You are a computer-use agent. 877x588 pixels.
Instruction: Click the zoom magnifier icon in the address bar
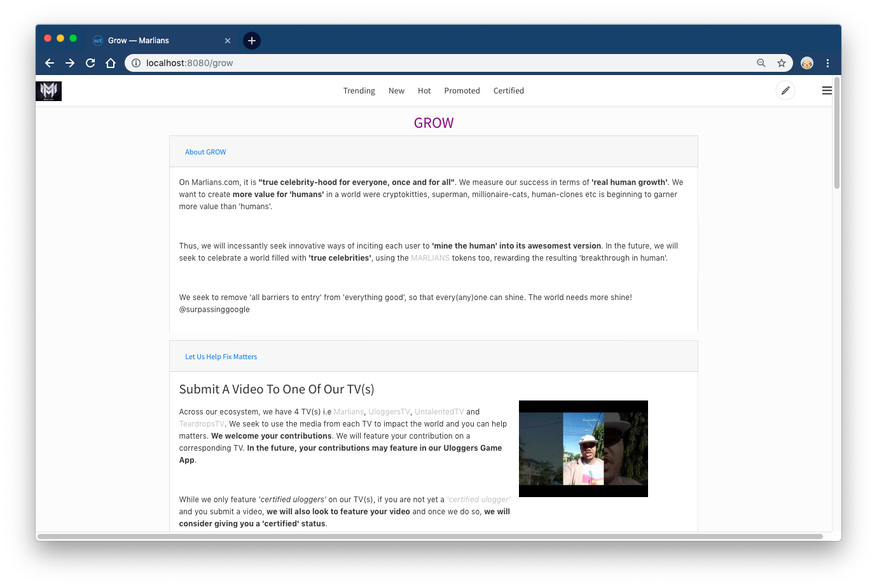[761, 63]
